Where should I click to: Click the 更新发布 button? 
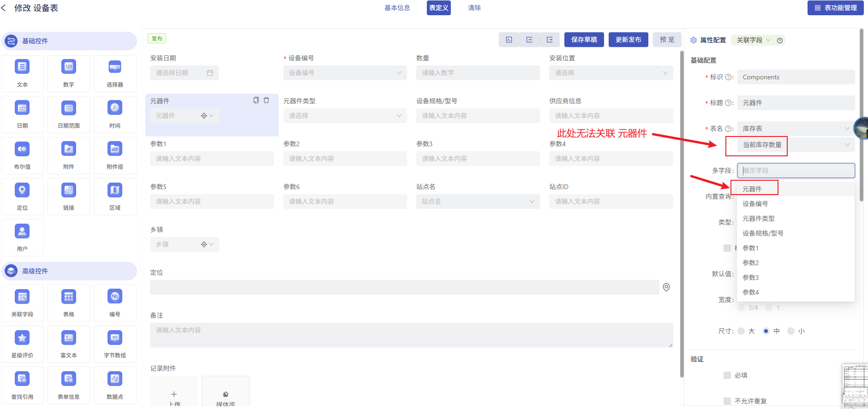(629, 40)
